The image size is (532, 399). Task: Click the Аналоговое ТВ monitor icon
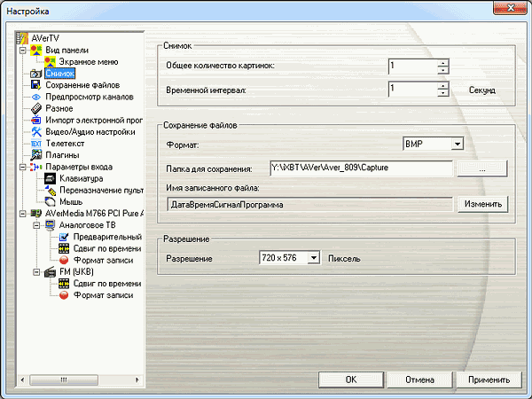pyautogui.click(x=50, y=225)
